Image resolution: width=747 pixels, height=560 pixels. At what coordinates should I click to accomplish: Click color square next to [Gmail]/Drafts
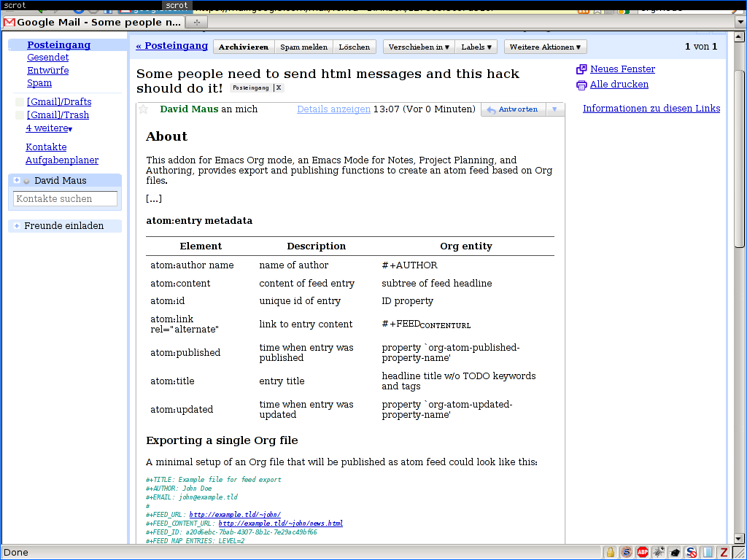click(20, 102)
